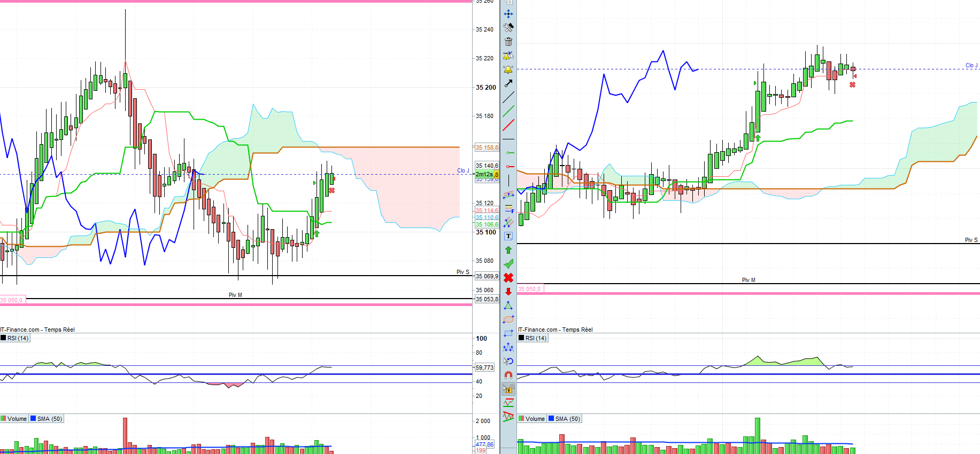Toggle the magnet snap tool

coord(508,375)
